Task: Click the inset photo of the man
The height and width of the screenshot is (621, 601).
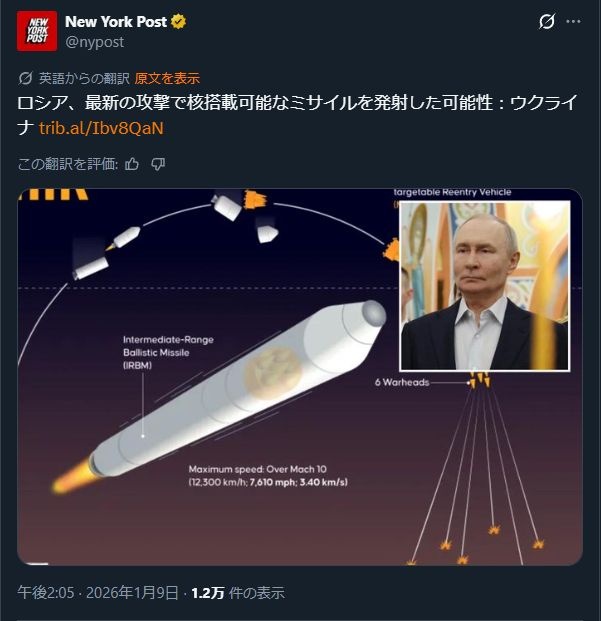Action: 484,285
